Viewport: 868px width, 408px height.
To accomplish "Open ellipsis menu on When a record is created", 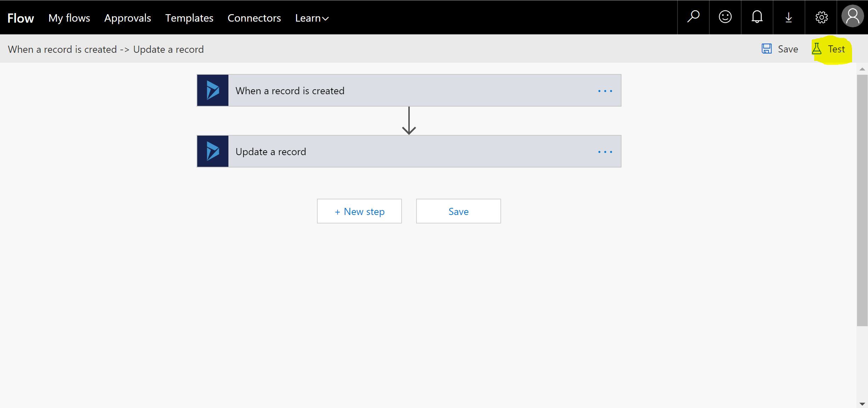I will tap(605, 91).
